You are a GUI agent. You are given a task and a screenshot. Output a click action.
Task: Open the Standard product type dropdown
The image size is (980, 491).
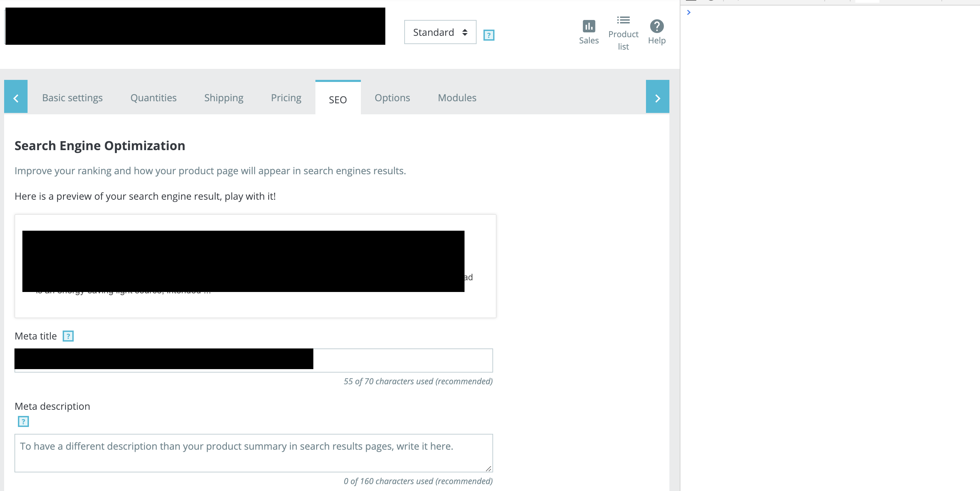pos(440,32)
